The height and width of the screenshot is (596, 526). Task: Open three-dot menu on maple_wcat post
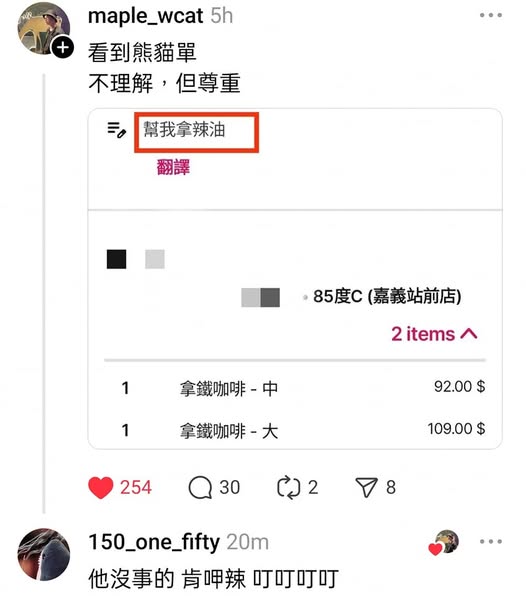tap(491, 15)
